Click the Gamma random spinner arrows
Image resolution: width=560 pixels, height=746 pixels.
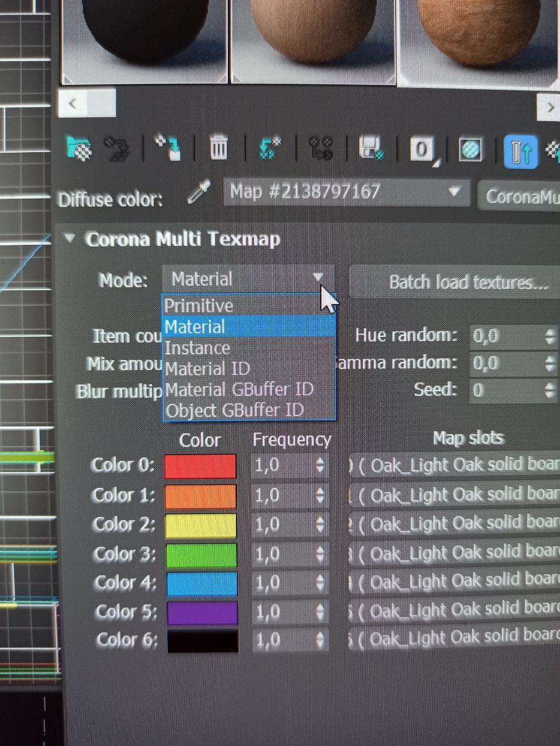tap(550, 364)
